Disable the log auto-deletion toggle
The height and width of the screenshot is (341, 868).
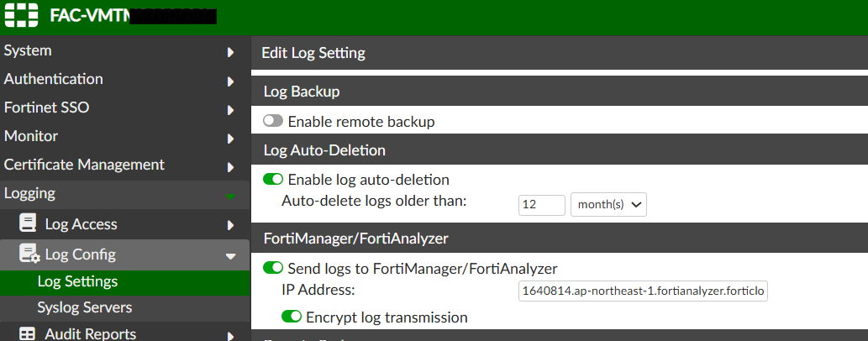(x=273, y=179)
